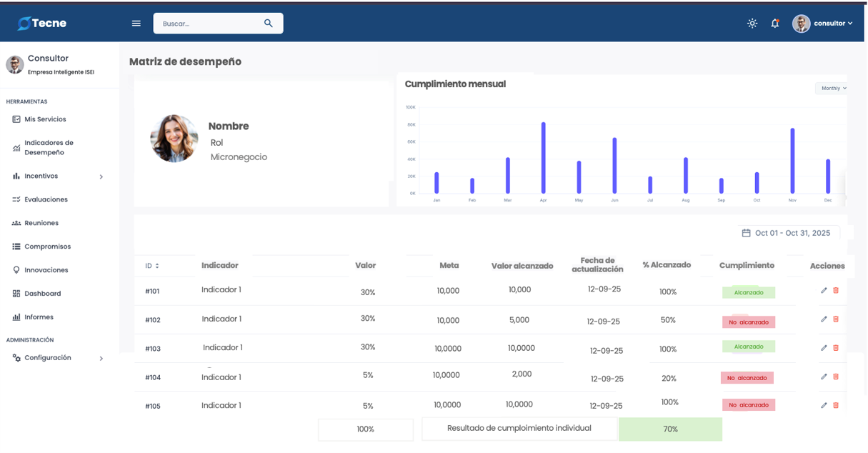This screenshot has width=868, height=453.
Task: Click the search magnifier icon
Action: click(269, 24)
